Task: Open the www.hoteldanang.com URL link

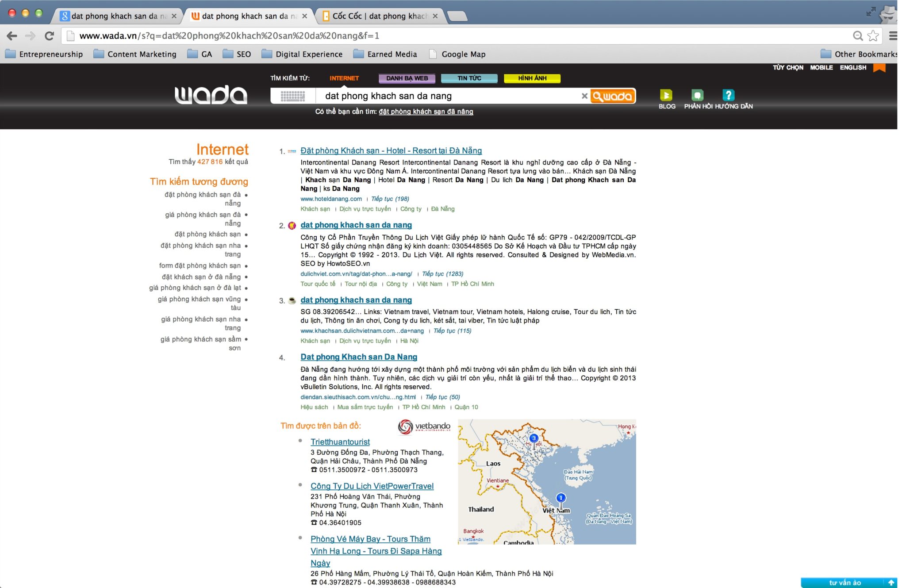Action: click(331, 199)
